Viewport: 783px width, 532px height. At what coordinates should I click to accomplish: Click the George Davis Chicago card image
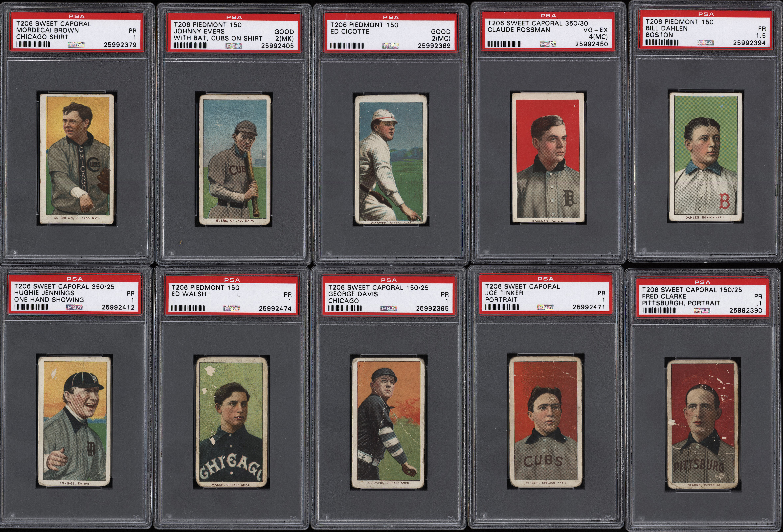388,423
